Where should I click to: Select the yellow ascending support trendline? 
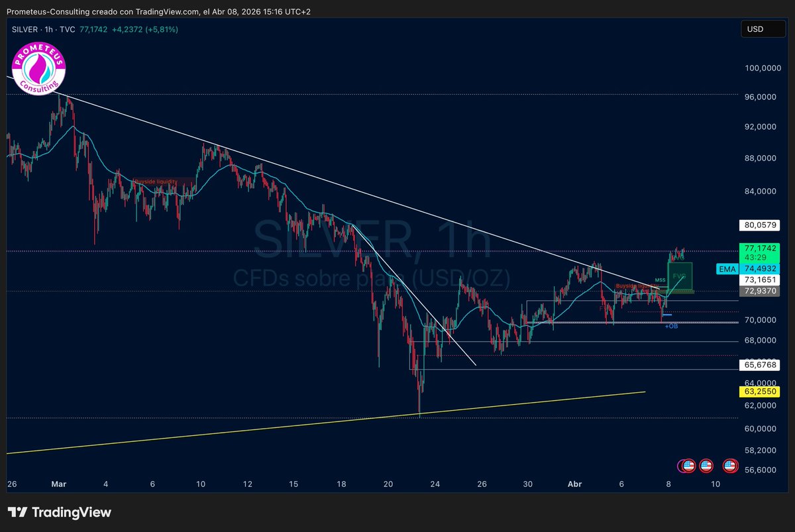tap(325, 423)
